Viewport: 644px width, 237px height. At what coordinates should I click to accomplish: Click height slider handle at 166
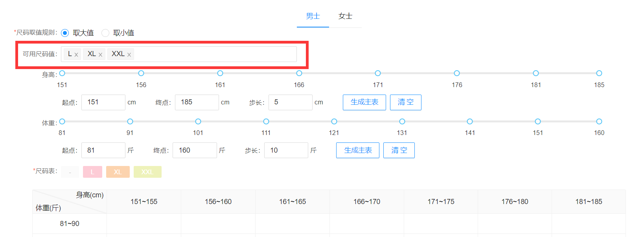point(299,73)
